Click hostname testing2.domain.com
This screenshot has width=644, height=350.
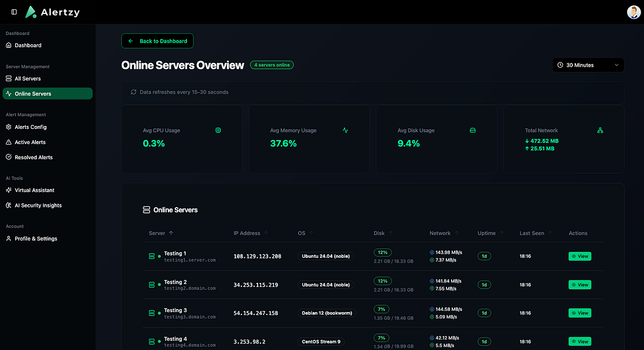[190, 288]
